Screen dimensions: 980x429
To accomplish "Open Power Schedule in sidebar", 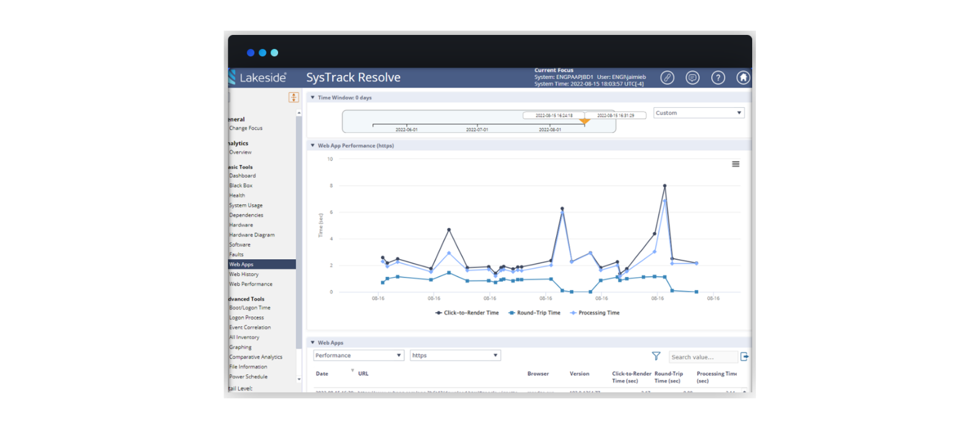I will tap(248, 376).
